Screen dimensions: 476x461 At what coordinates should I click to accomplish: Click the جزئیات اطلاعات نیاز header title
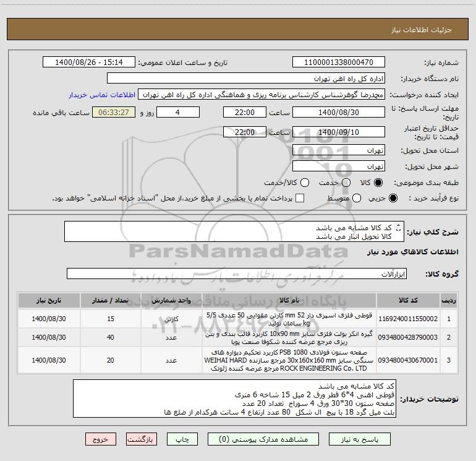[422, 30]
